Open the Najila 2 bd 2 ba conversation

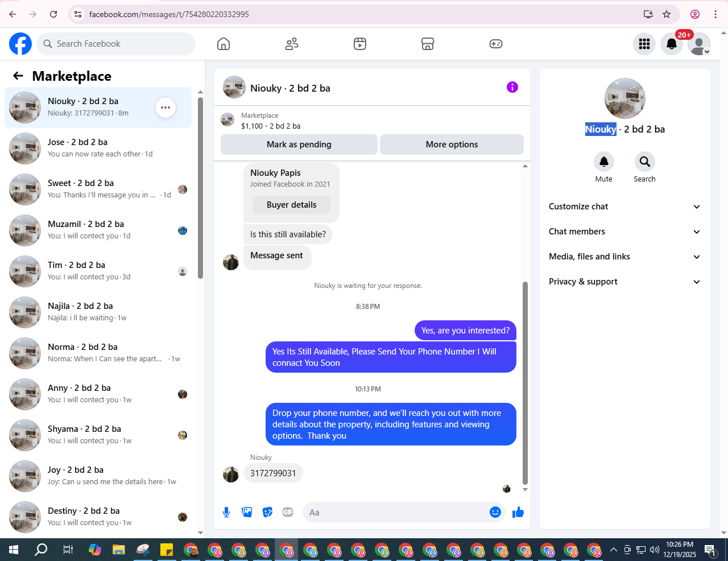pos(98,312)
